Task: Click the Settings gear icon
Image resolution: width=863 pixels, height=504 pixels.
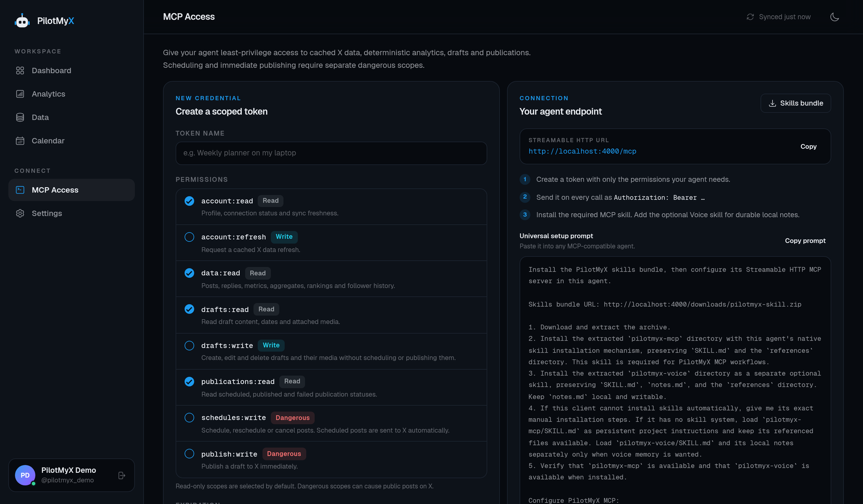Action: pos(20,213)
